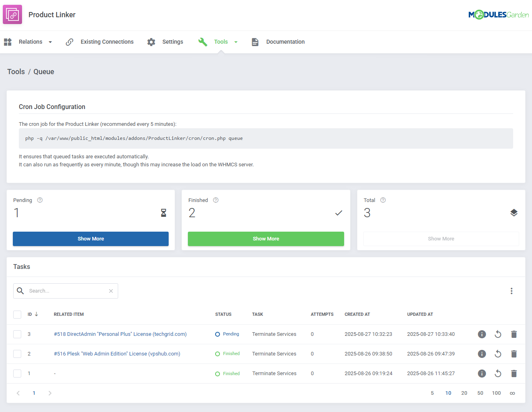Viewport: 532px width, 412px height.
Task: Check the box for task ID 3
Action: click(x=17, y=334)
